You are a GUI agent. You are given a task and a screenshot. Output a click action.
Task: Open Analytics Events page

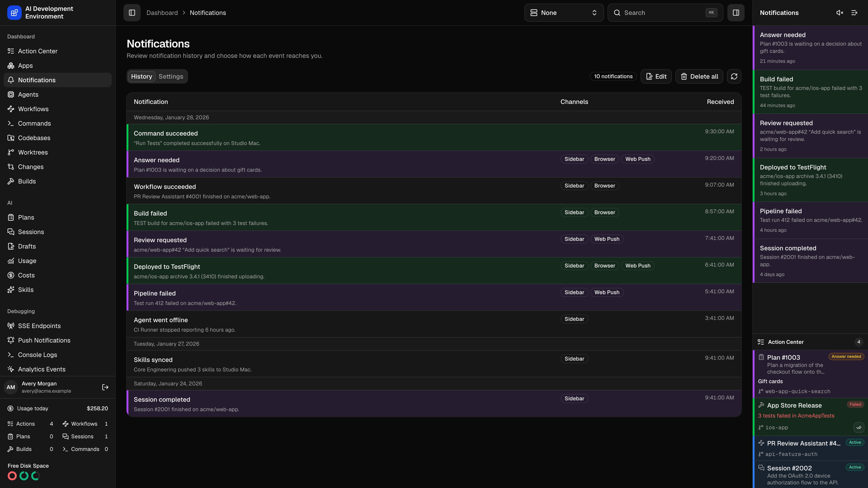tap(58, 369)
